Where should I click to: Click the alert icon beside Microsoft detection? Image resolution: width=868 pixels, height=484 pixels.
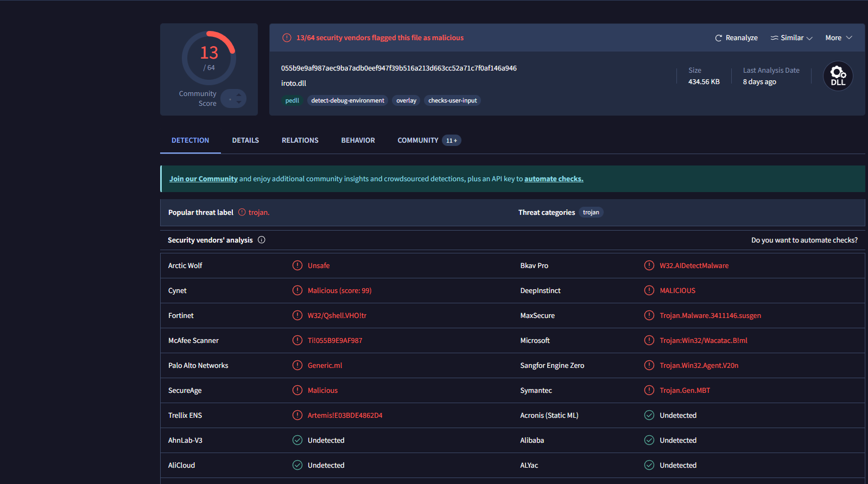[x=649, y=340]
